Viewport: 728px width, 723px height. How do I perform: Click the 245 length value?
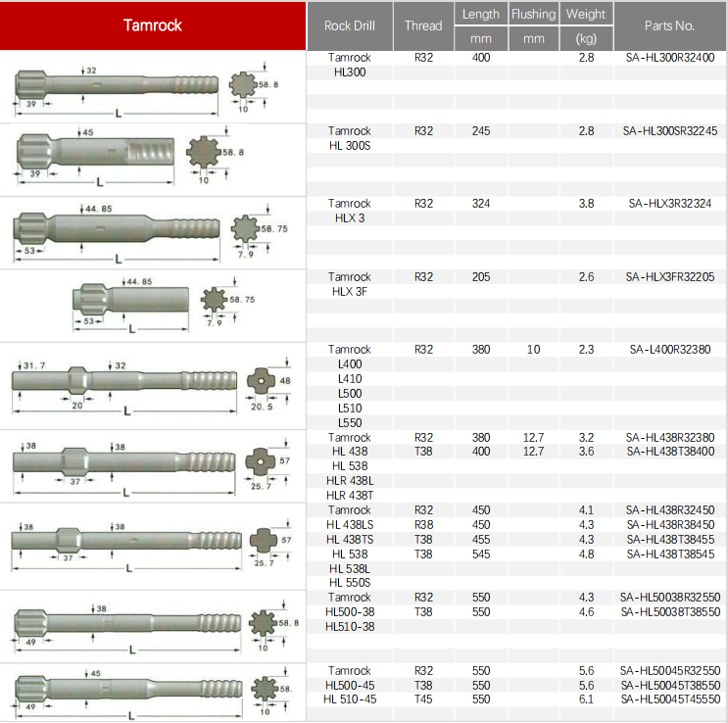coord(481,131)
